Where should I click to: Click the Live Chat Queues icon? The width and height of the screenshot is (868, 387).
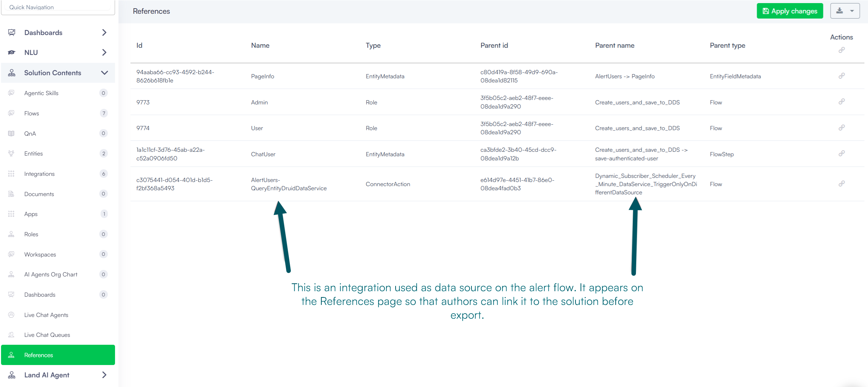[11, 335]
